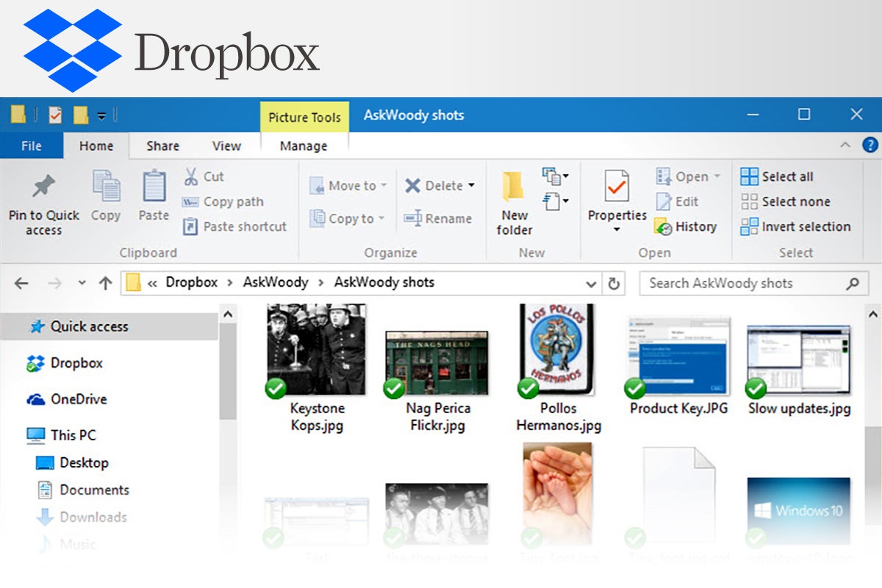
Task: Click the Cut scissors command
Action: 203,176
